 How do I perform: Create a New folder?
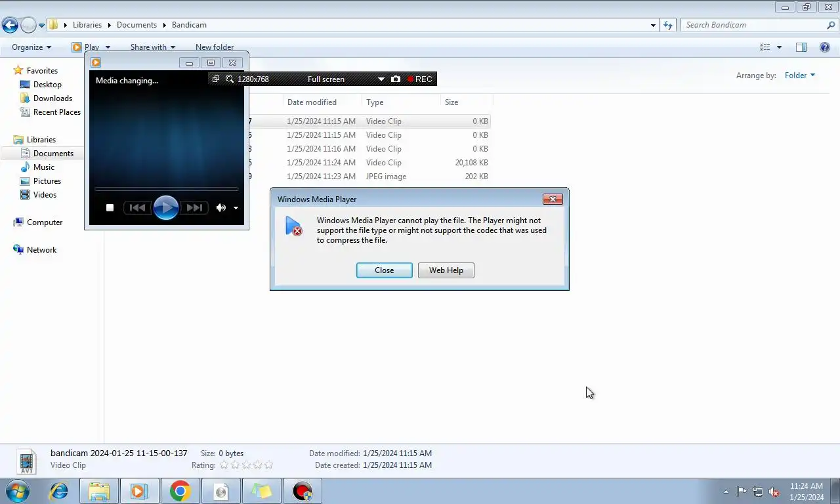click(x=215, y=47)
